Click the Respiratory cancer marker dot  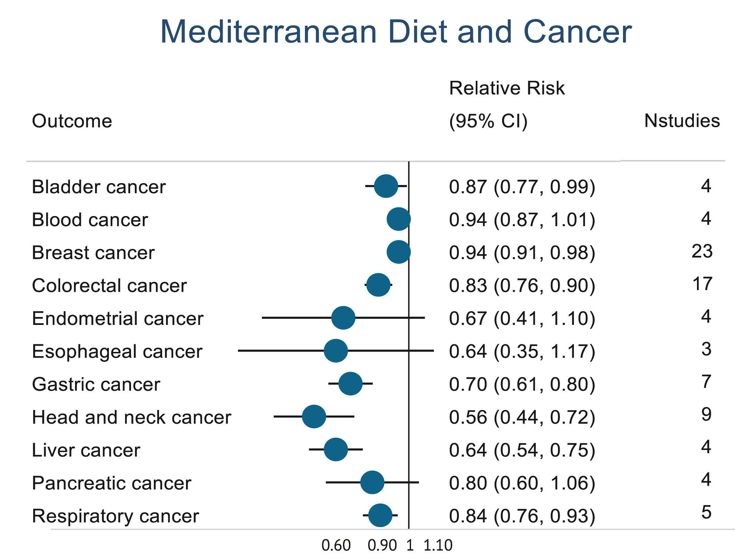point(380,515)
